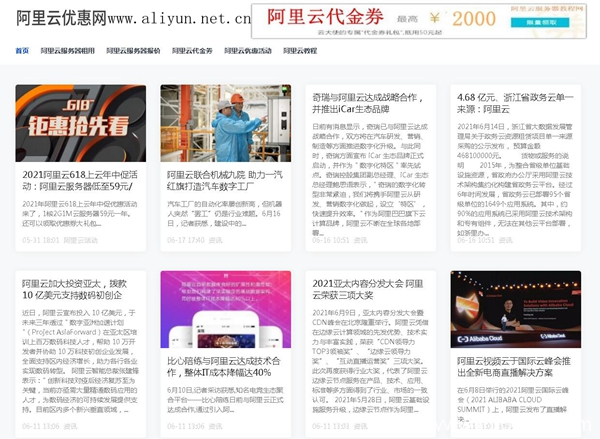Go to 阿里云服务器报价 page
This screenshot has height=439, width=600.
132,50
